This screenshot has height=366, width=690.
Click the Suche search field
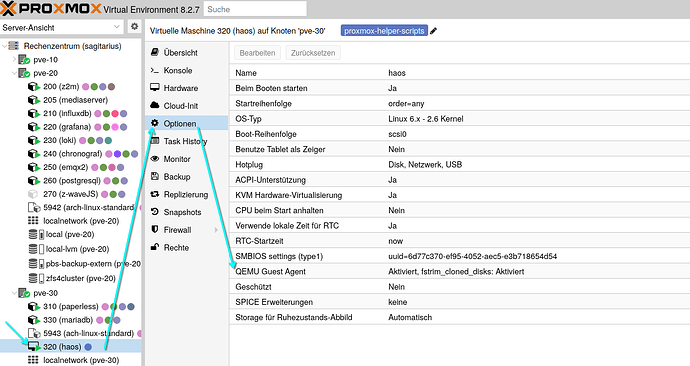click(255, 9)
